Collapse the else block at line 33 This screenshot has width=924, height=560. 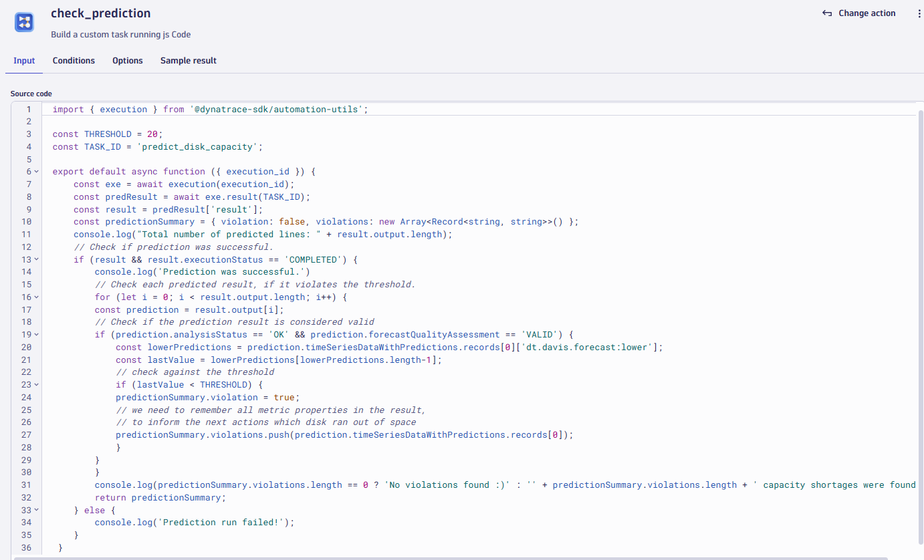[37, 510]
